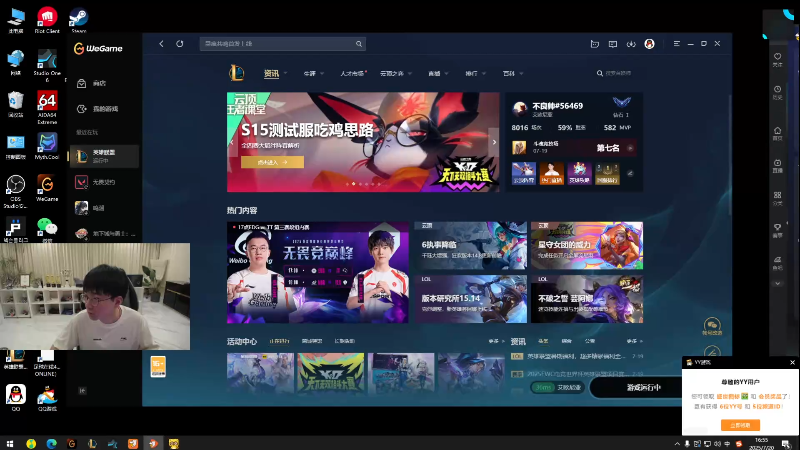Collapse the WeGame sidebar with the bottom arrow

point(82,391)
